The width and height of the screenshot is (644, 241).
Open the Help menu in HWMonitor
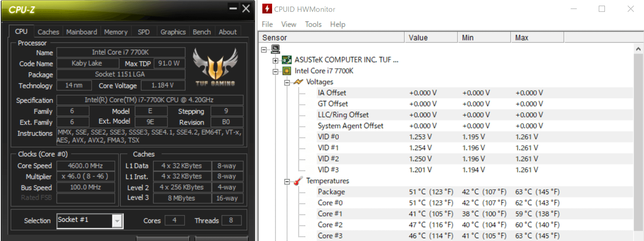point(338,24)
